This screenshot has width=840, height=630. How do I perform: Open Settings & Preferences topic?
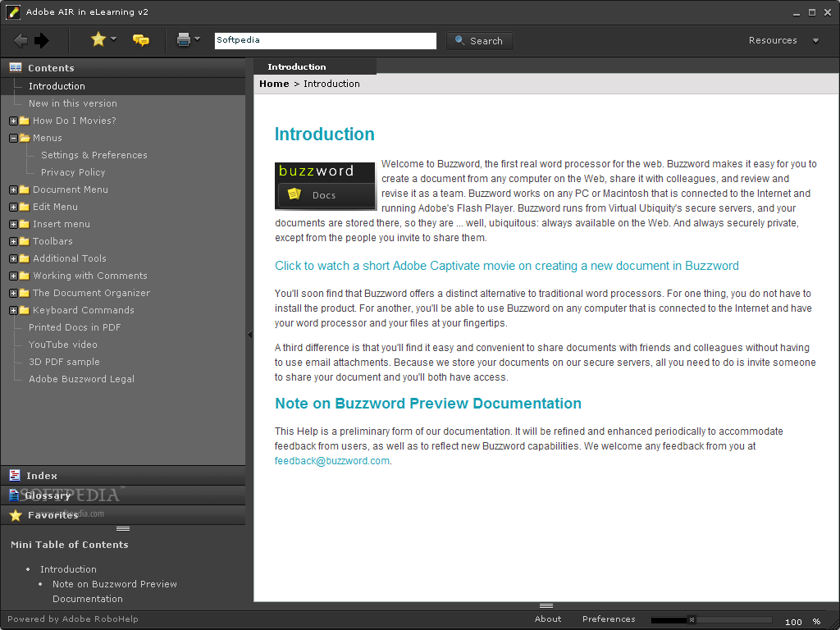click(94, 155)
